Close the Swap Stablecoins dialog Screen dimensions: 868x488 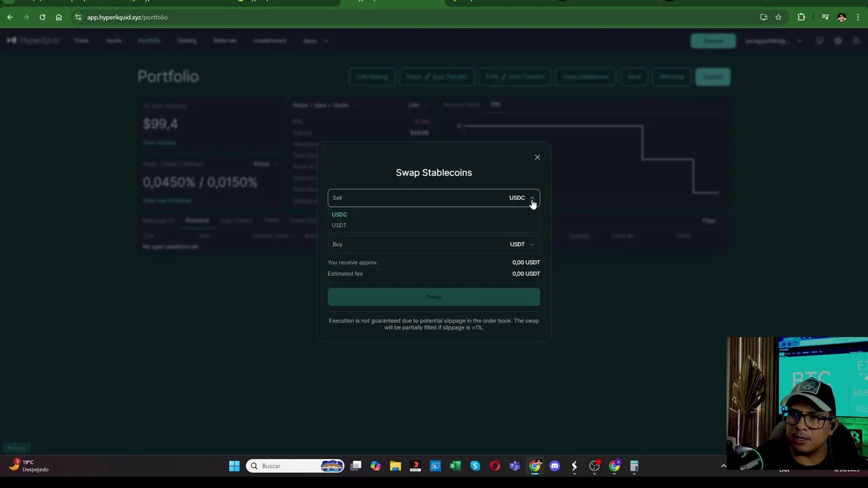[x=537, y=157]
